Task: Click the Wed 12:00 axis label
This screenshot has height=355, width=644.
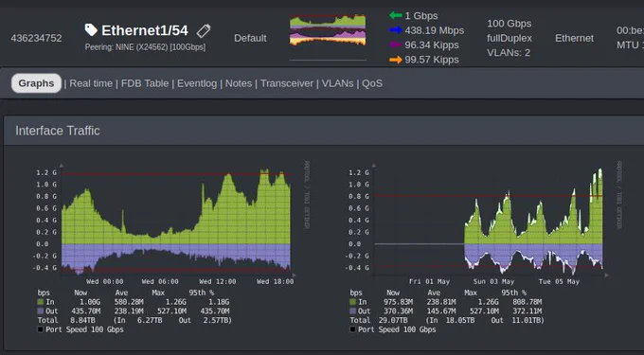Action: pyautogui.click(x=217, y=281)
